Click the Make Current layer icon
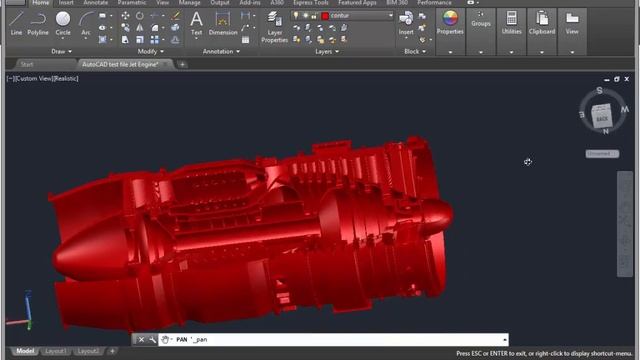Image resolution: width=640 pixels, height=360 pixels. click(x=344, y=28)
